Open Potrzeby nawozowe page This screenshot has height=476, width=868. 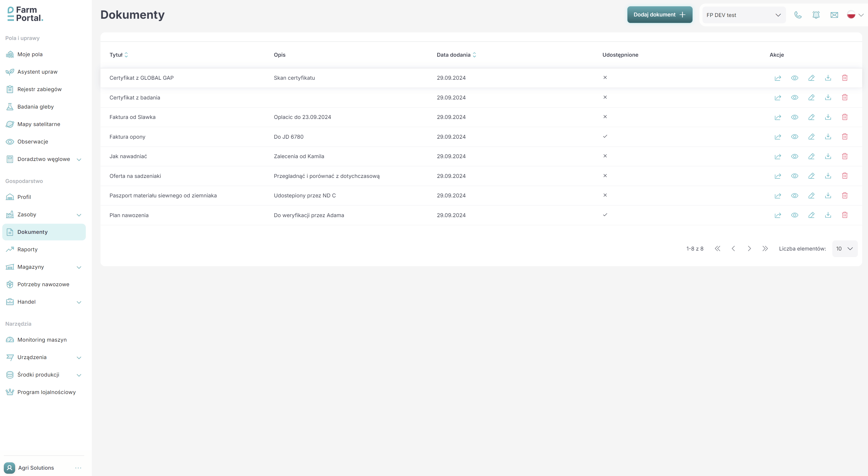pyautogui.click(x=44, y=284)
